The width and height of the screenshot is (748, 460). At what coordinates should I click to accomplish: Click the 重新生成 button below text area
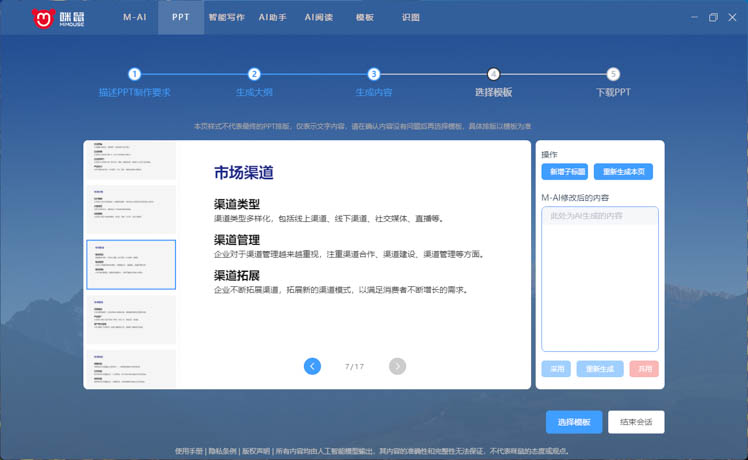(600, 369)
